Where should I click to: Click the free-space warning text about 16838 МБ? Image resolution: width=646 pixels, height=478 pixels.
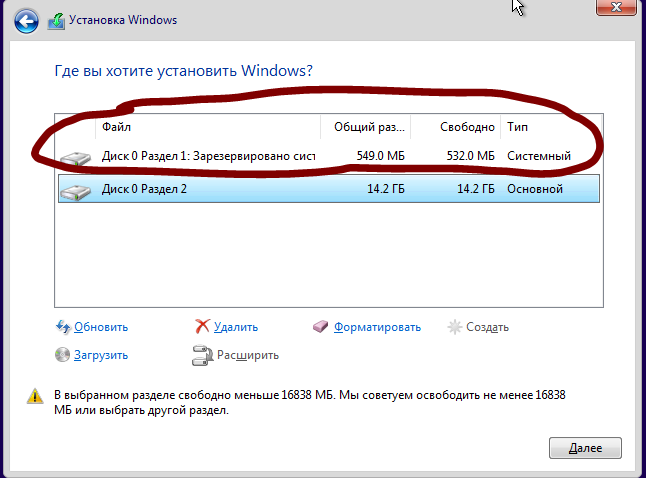(x=309, y=403)
